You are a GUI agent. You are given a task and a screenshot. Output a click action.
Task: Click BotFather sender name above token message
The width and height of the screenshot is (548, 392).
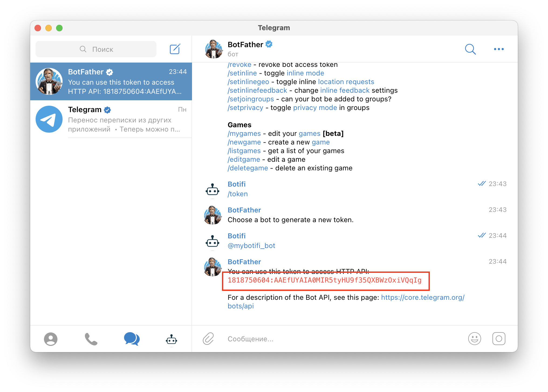click(x=244, y=262)
